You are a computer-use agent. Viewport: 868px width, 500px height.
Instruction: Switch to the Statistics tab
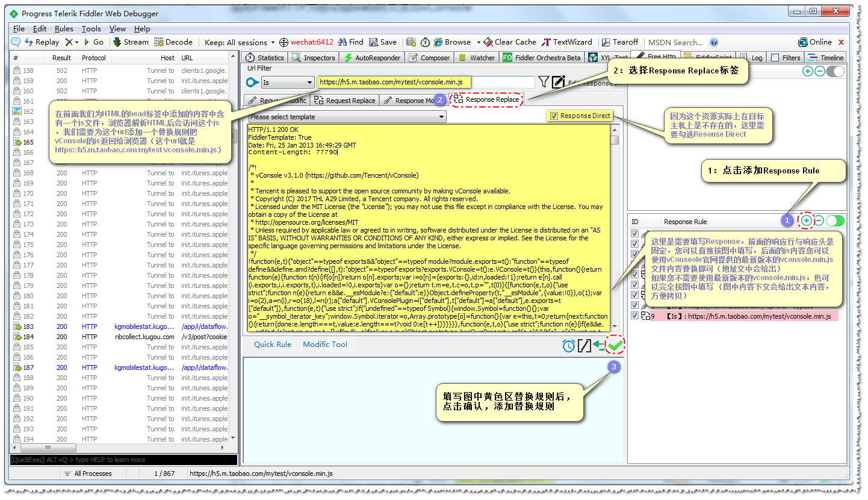(x=265, y=58)
